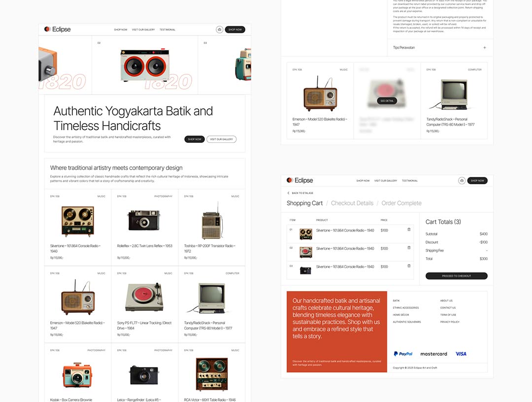Open the cart basket icon on homepage header
The height and width of the screenshot is (402, 532).
coord(219,30)
